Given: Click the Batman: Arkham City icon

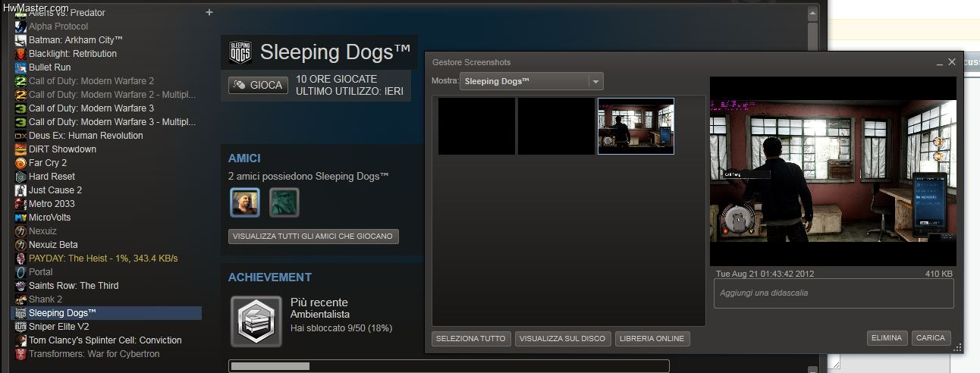Looking at the screenshot, I should tap(21, 40).
